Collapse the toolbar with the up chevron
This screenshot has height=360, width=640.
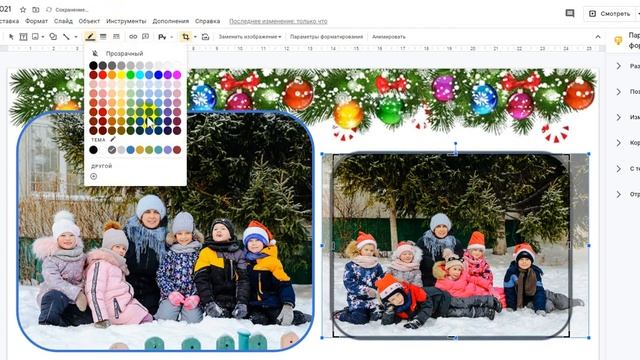pos(598,37)
